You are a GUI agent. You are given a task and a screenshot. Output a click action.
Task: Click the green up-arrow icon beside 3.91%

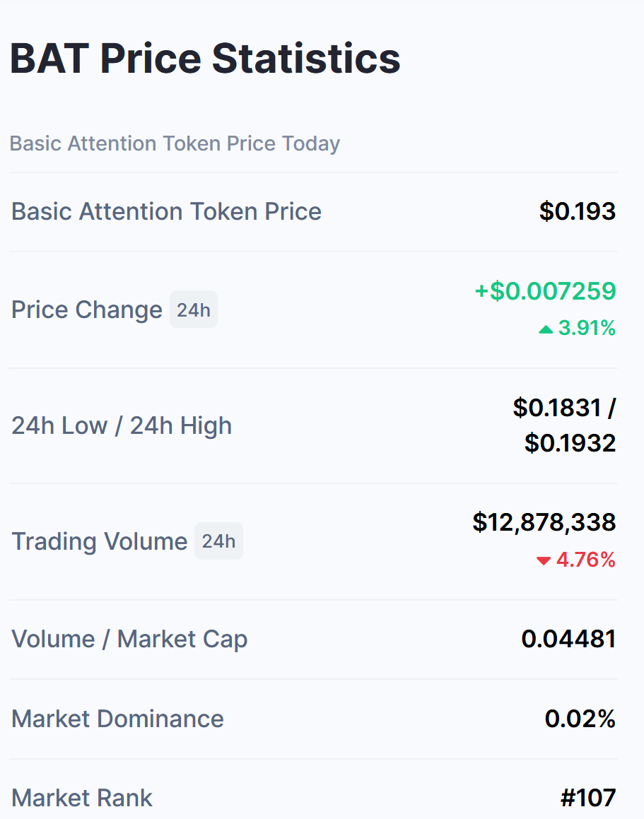point(546,329)
